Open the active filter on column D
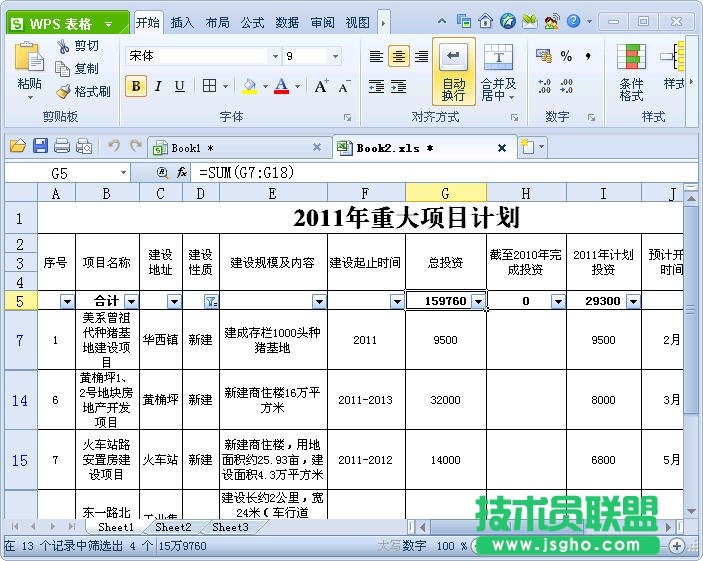This screenshot has height=561, width=703. tap(211, 301)
